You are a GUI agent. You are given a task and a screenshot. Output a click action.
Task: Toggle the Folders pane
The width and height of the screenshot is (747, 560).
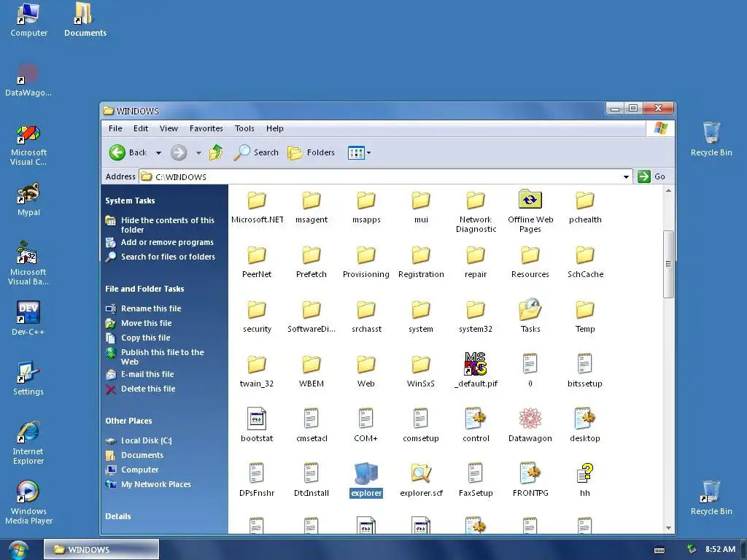pyautogui.click(x=311, y=152)
